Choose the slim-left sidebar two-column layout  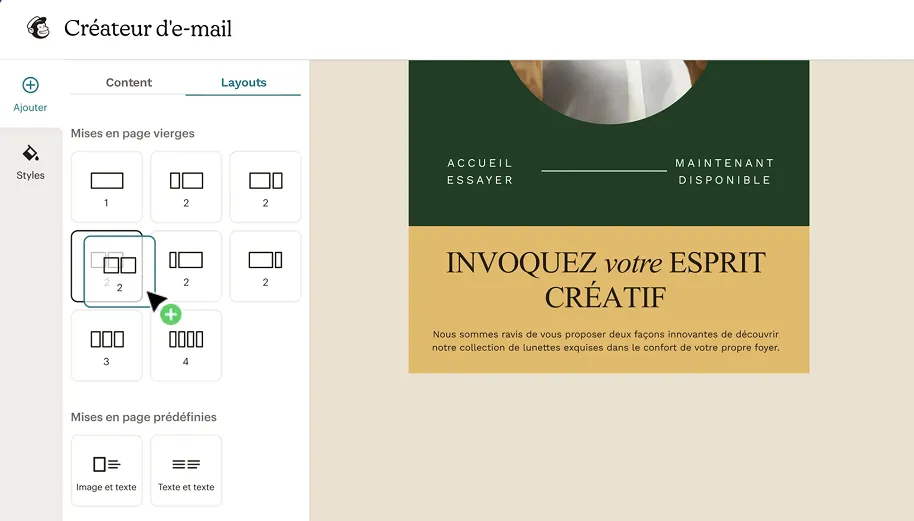(186, 266)
